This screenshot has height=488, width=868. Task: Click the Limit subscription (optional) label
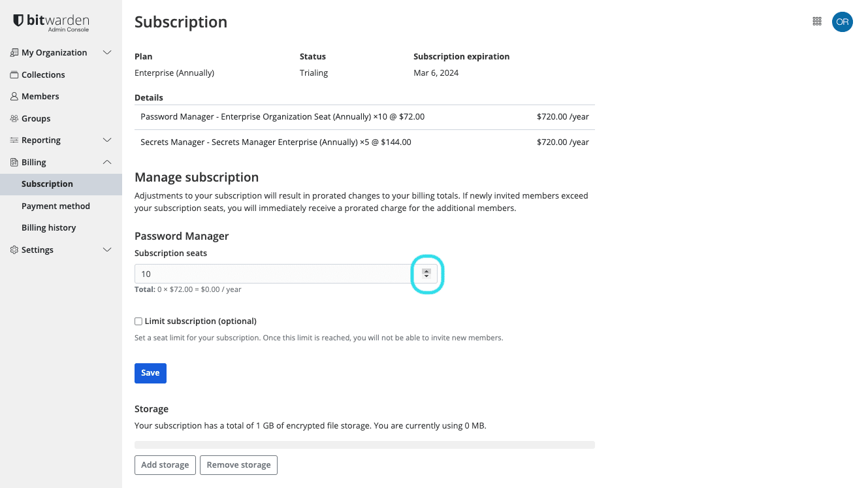pyautogui.click(x=201, y=321)
